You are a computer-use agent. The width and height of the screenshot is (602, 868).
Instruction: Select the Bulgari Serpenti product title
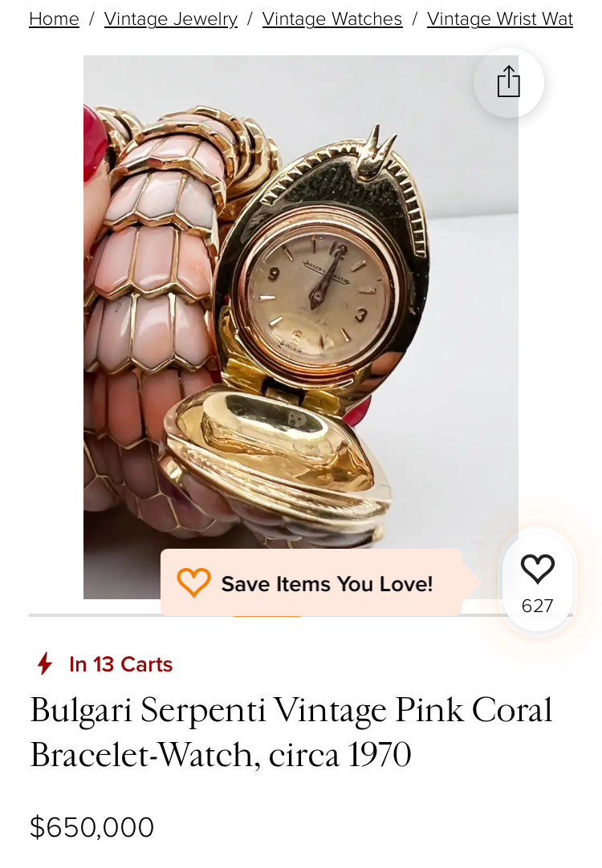click(291, 732)
